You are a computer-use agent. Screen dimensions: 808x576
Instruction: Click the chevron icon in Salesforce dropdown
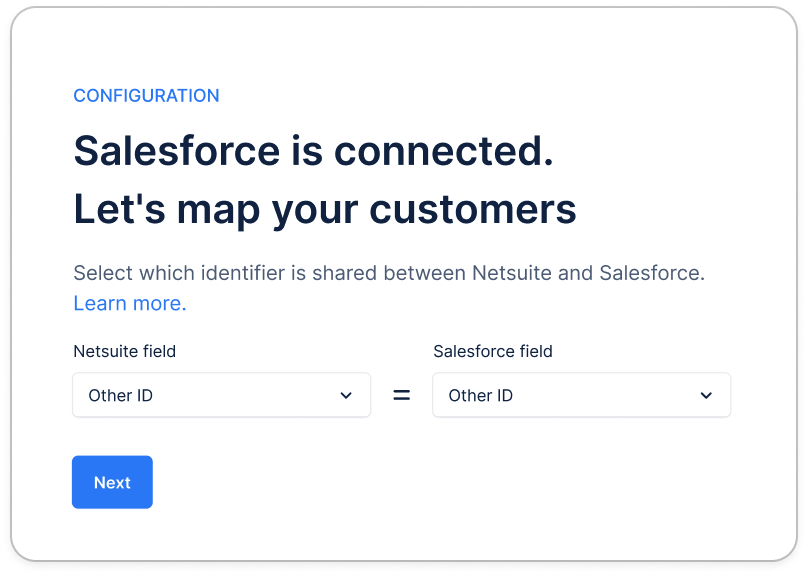click(706, 395)
